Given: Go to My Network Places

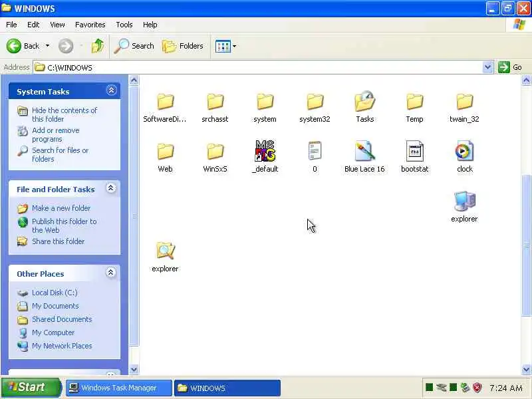Looking at the screenshot, I should (62, 346).
